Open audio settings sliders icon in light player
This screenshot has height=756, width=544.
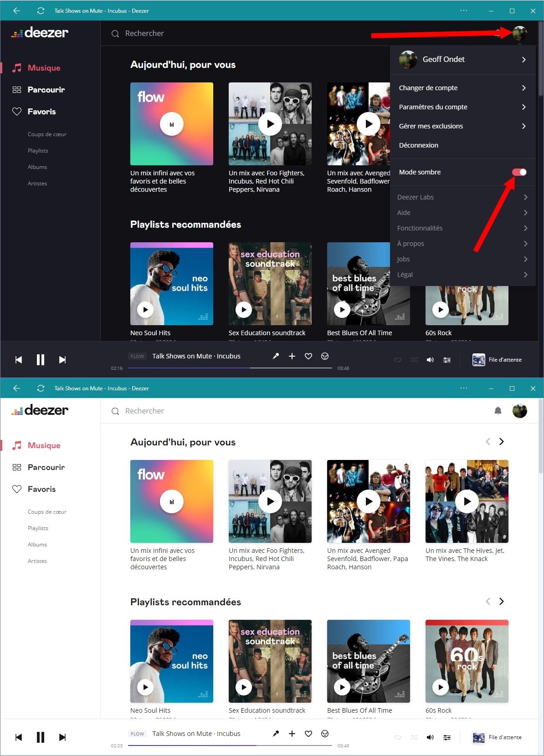[447, 737]
